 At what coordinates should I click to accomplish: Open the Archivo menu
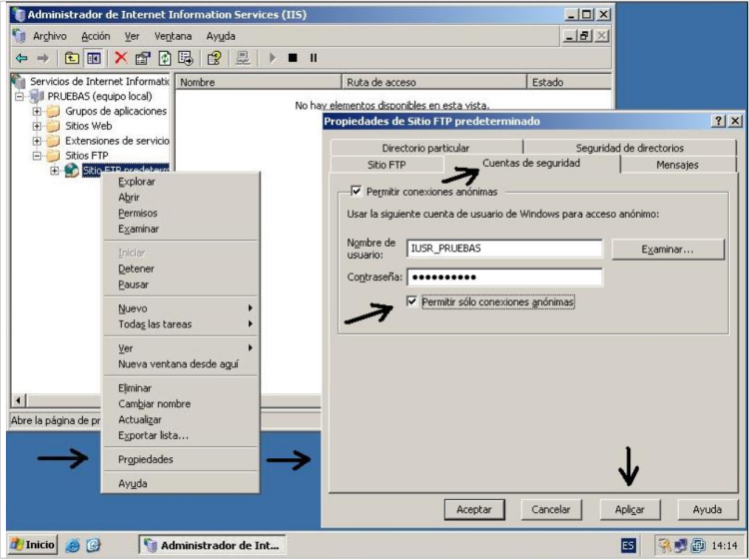(50, 36)
